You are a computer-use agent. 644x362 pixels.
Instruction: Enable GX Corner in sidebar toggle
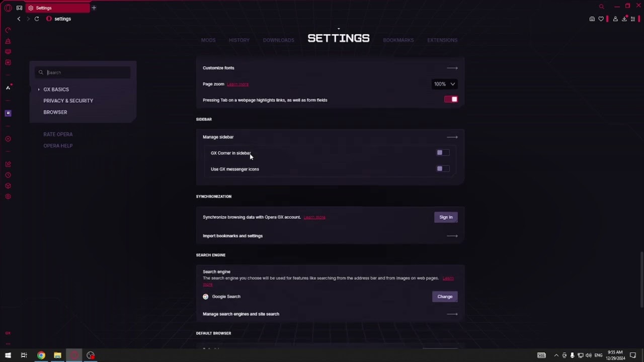(x=442, y=153)
